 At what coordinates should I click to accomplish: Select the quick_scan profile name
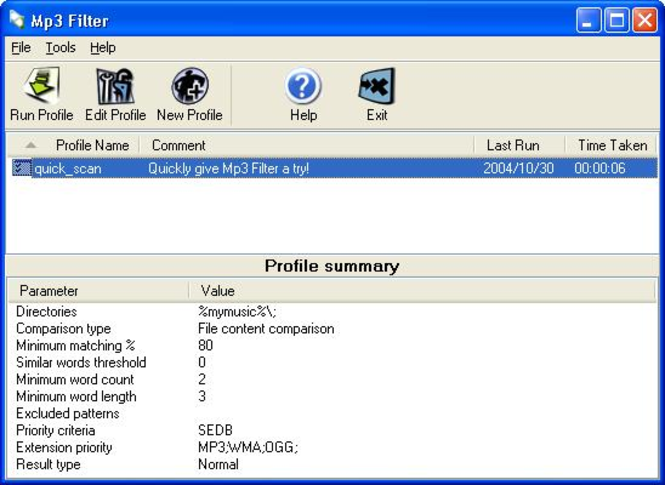pos(68,169)
